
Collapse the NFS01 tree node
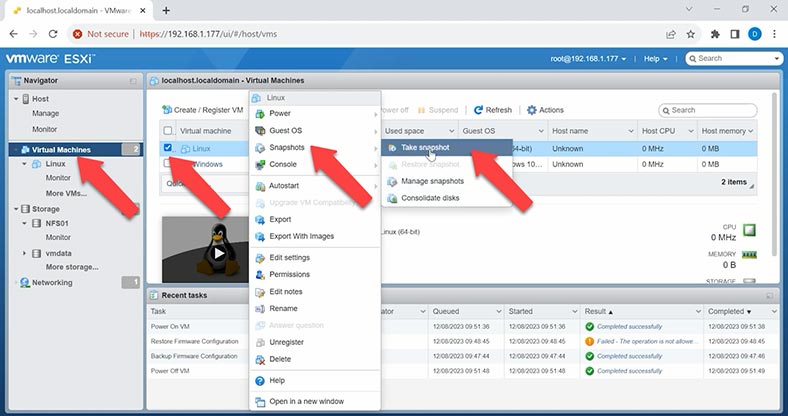point(24,224)
